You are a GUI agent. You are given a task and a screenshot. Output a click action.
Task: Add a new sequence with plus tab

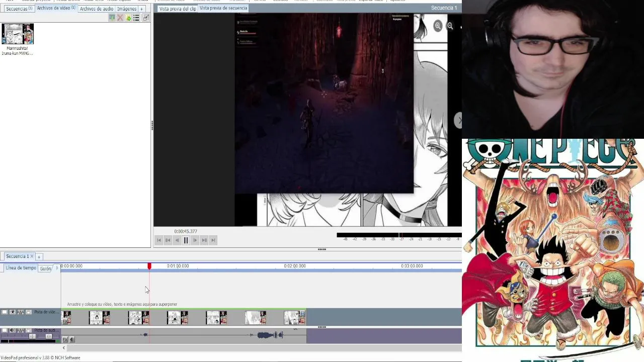click(x=39, y=257)
